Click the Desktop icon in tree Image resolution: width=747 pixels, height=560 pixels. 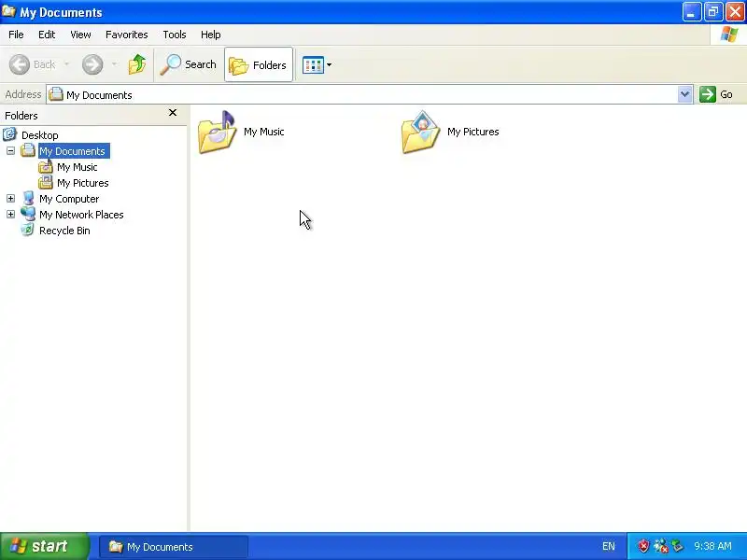tap(10, 134)
